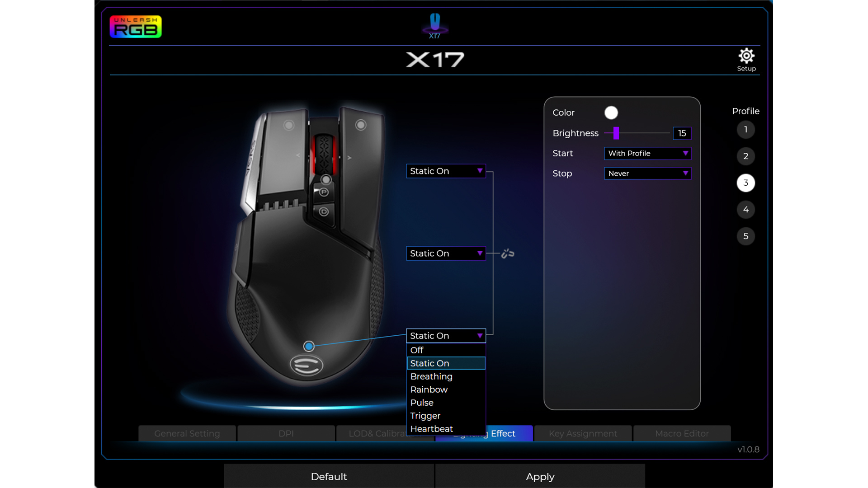Expand the middle Static On lighting dropdown
The width and height of the screenshot is (868, 488).
click(446, 253)
